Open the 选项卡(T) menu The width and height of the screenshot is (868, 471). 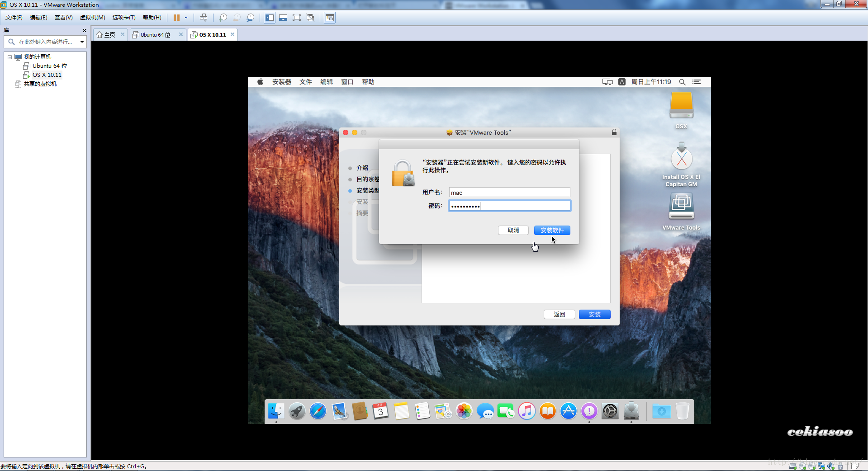click(124, 18)
